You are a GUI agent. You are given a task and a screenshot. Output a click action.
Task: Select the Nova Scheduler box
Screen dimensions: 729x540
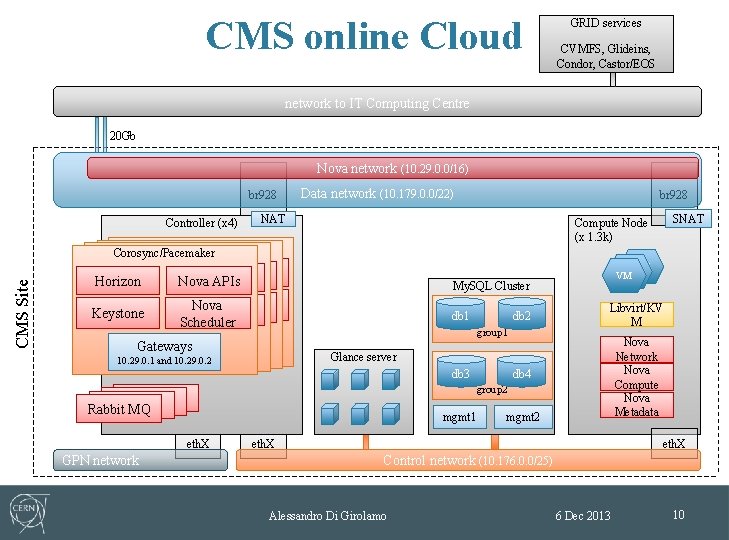click(208, 313)
